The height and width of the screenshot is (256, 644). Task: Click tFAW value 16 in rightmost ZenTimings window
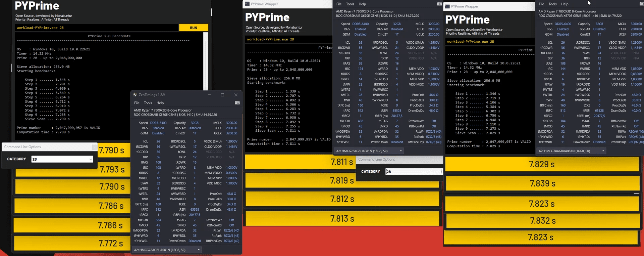[563, 85]
